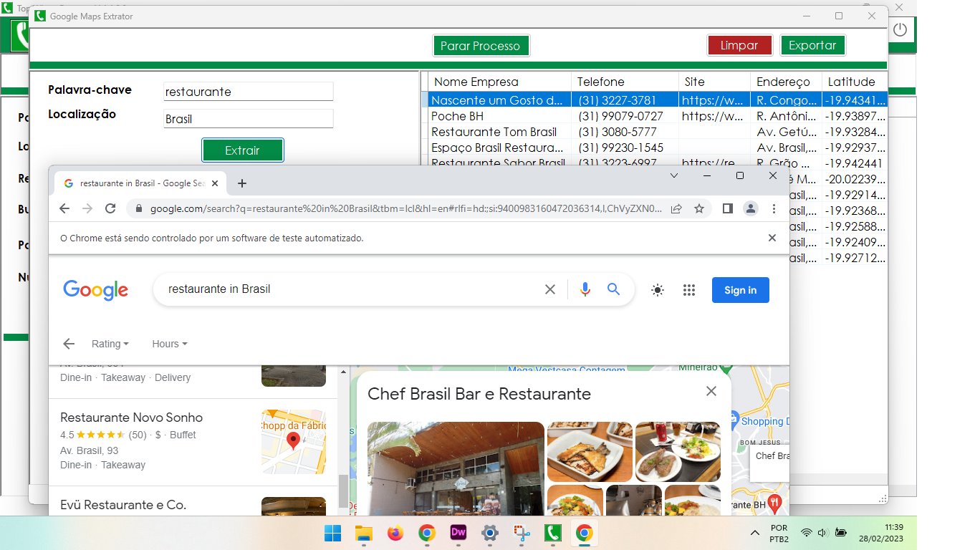The width and height of the screenshot is (980, 550).
Task: Click the Wi-Fi network tray icon
Action: click(806, 533)
